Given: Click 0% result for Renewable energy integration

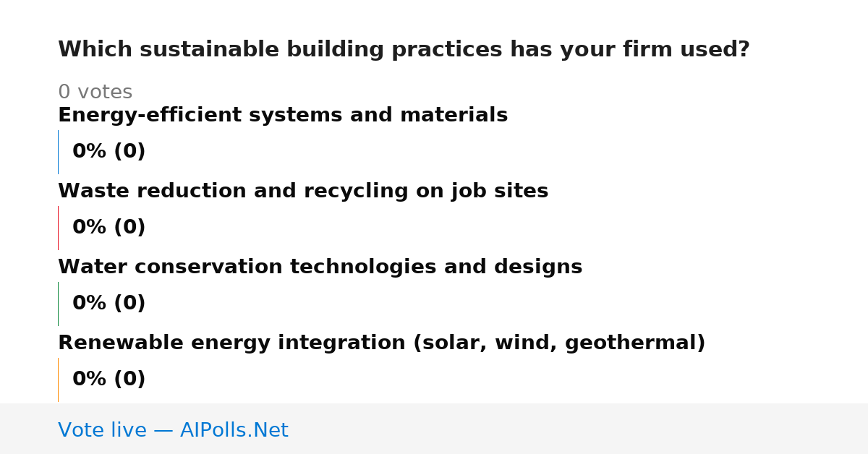Looking at the screenshot, I should (90, 380).
